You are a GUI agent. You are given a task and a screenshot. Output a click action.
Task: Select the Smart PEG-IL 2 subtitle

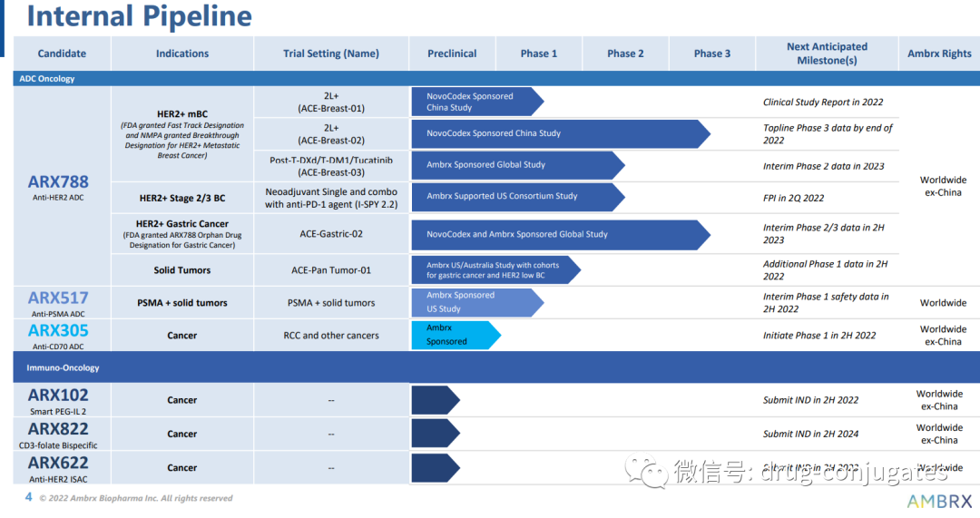(58, 411)
